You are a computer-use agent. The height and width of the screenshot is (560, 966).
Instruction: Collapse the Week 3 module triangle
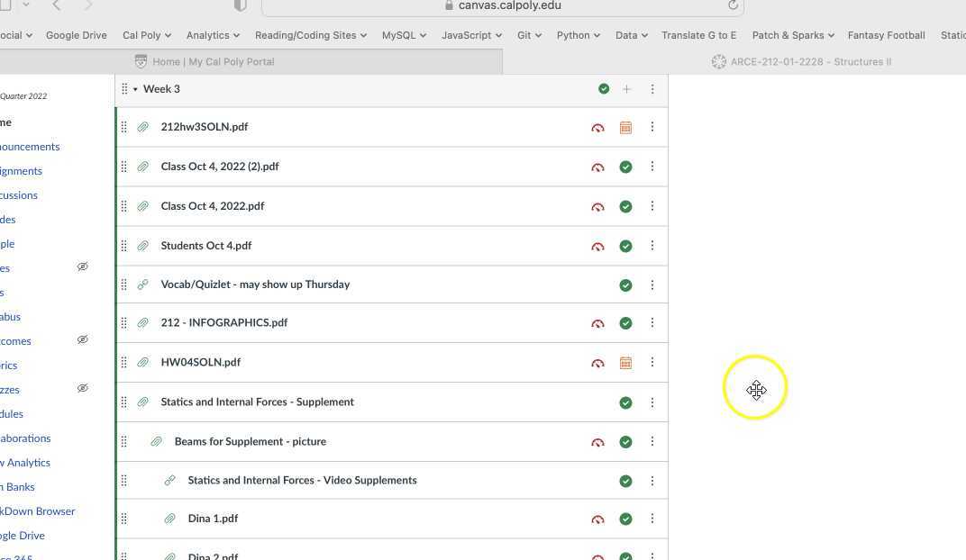(135, 89)
